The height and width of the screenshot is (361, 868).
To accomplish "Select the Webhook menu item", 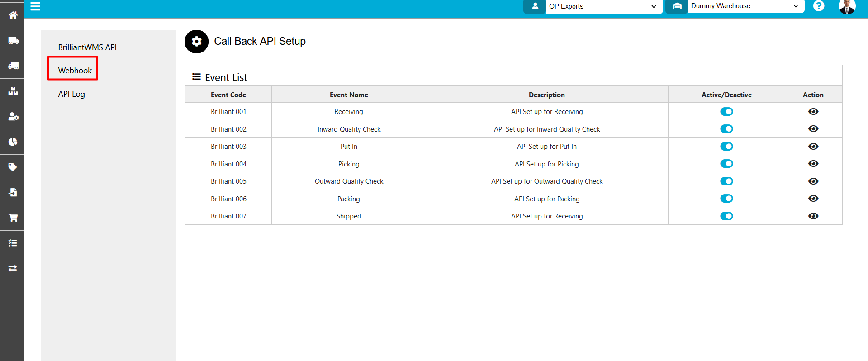I will [x=75, y=71].
